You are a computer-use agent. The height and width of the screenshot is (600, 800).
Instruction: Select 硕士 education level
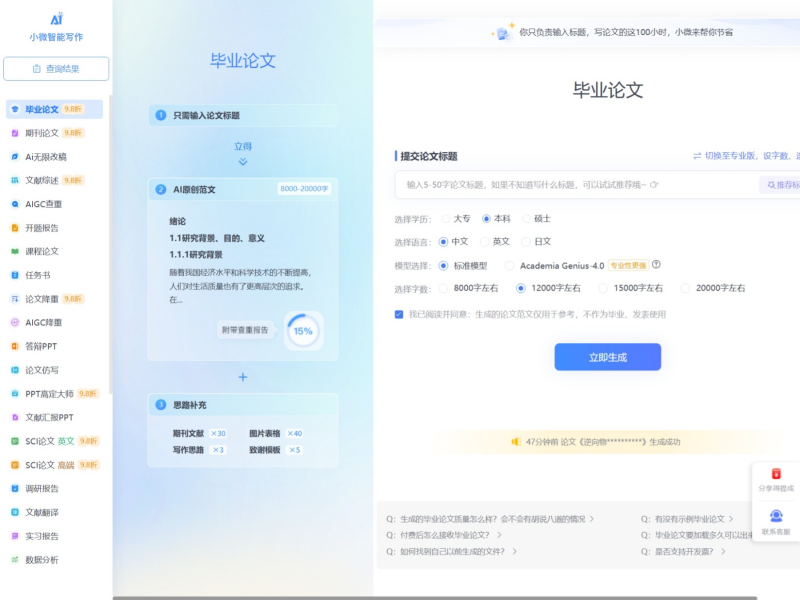[527, 218]
